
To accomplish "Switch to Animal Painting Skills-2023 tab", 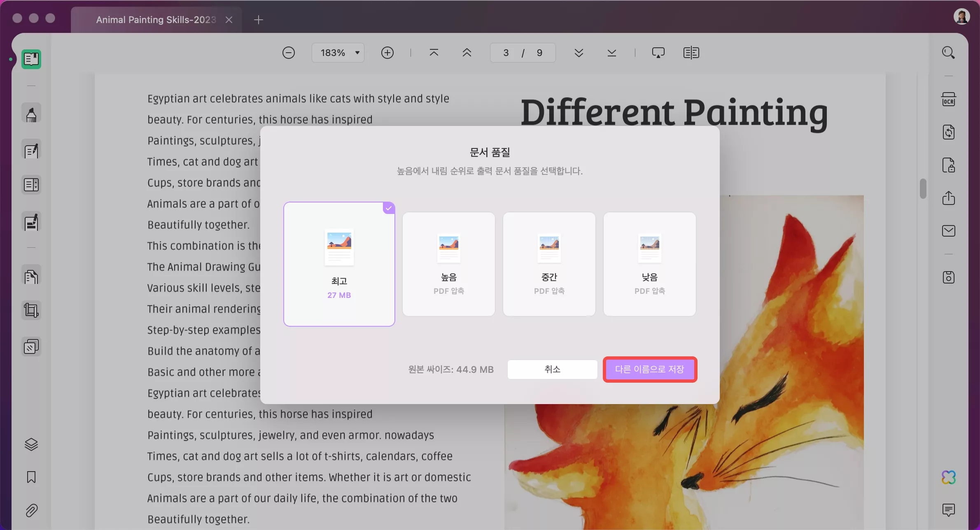I will 156,20.
